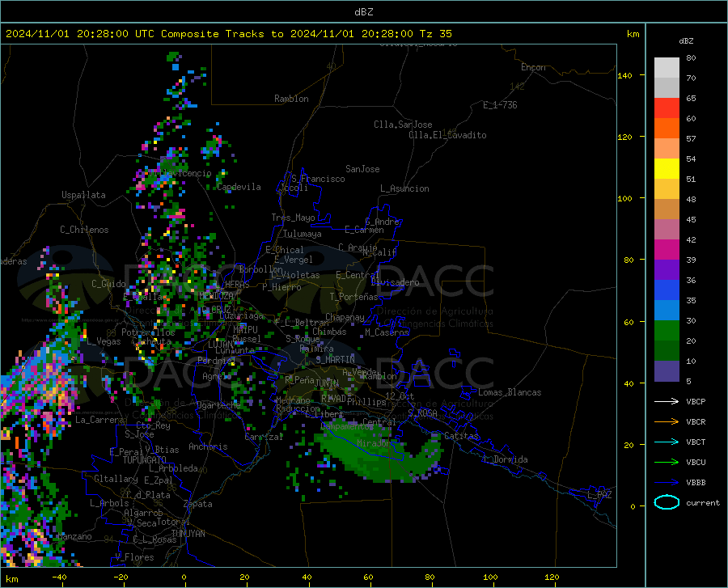Click the Capdevila map label

coord(239,187)
